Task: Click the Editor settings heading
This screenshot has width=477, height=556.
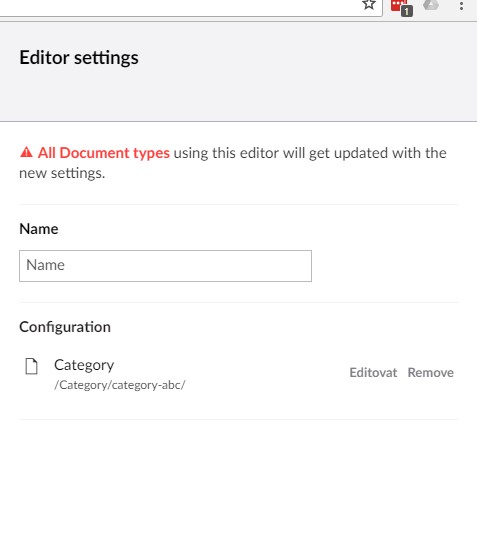Action: (x=79, y=58)
